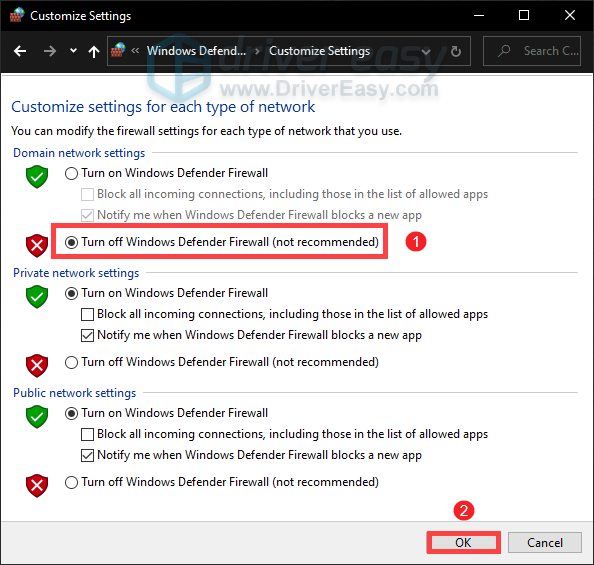Go back using the back arrow
594x565 pixels.
click(20, 51)
